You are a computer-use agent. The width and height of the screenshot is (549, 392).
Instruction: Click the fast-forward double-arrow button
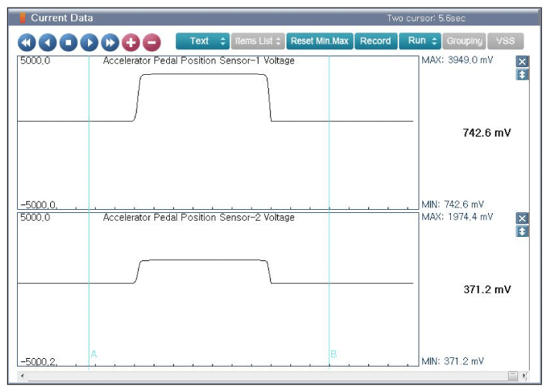[110, 42]
